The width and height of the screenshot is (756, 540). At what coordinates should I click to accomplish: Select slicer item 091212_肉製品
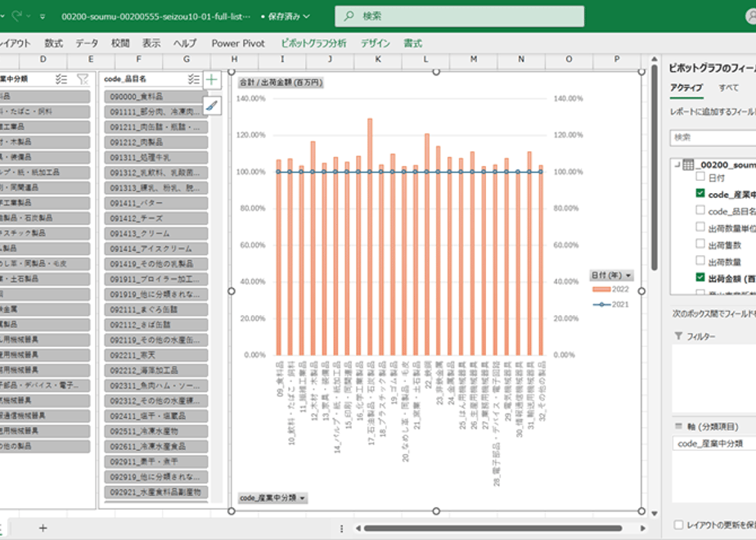pyautogui.click(x=156, y=142)
